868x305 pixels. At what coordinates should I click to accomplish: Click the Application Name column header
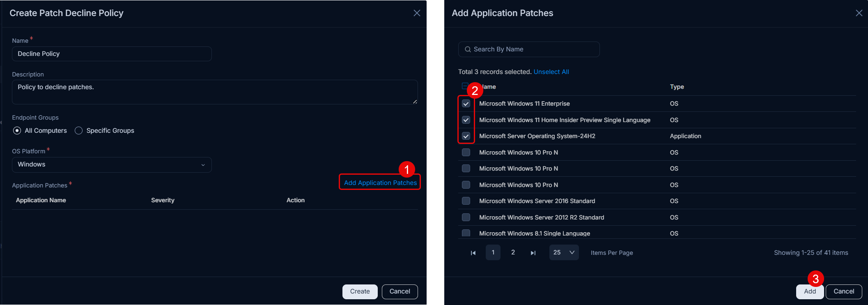coord(41,200)
